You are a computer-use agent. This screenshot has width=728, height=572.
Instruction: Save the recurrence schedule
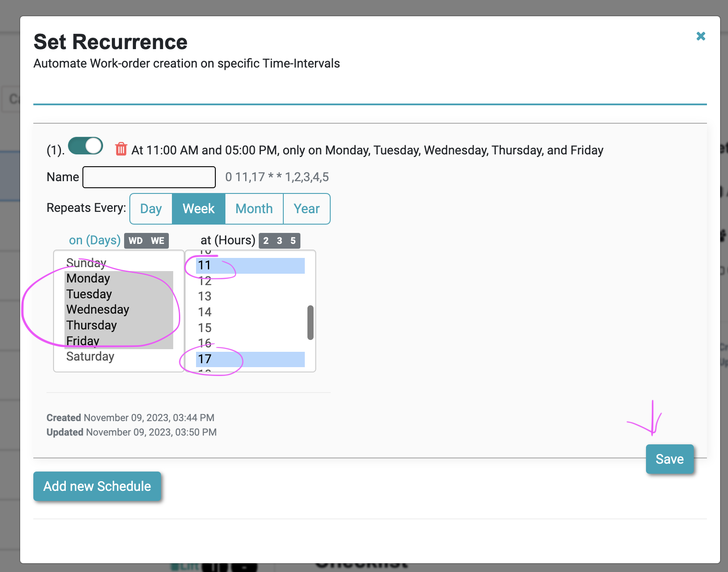tap(669, 459)
